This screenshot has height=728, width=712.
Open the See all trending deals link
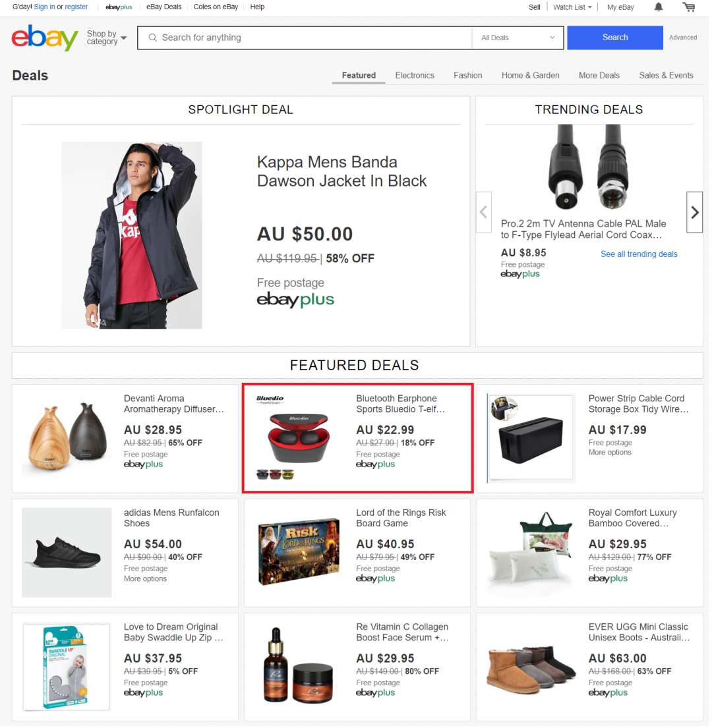coord(639,254)
